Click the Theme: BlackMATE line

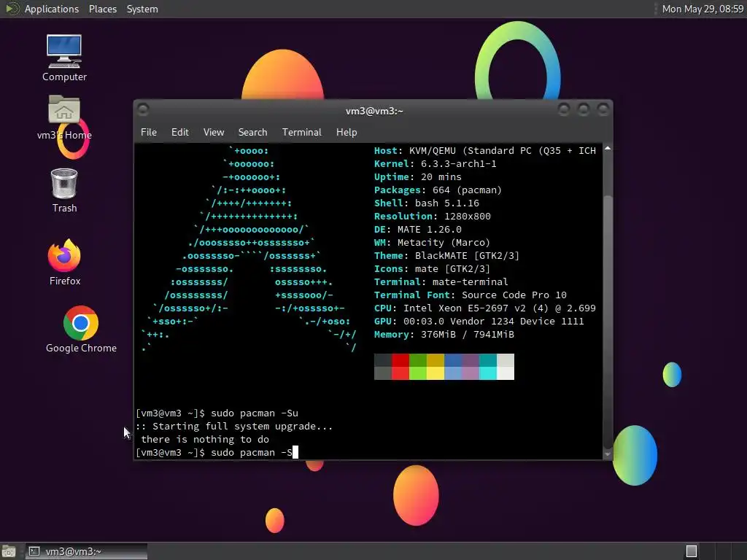coord(447,256)
